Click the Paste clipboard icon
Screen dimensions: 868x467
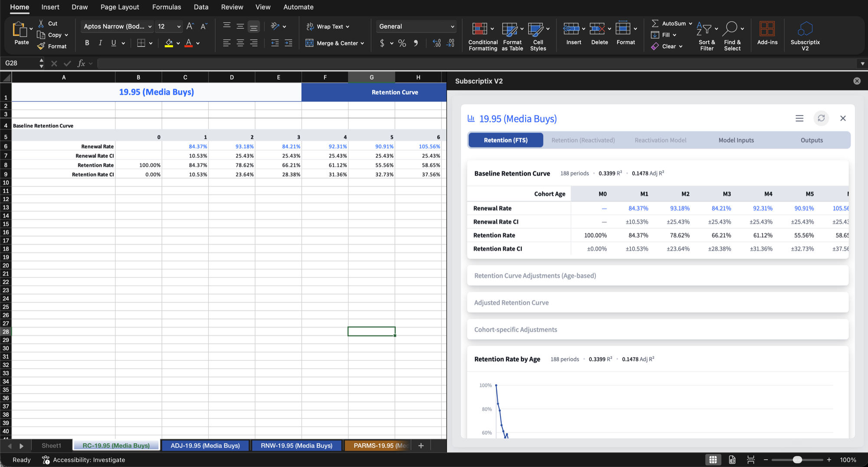[x=20, y=29]
